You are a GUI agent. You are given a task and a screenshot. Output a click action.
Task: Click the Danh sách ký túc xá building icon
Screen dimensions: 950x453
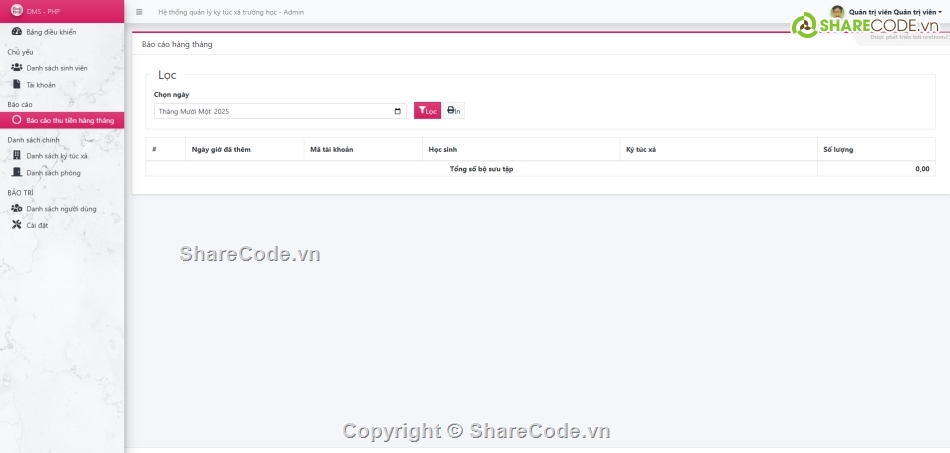point(17,156)
